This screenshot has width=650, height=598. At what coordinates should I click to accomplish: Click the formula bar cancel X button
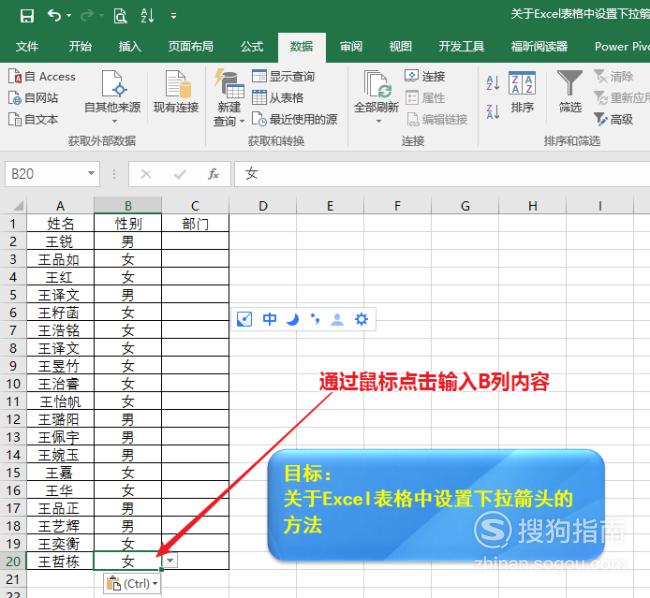tap(146, 174)
